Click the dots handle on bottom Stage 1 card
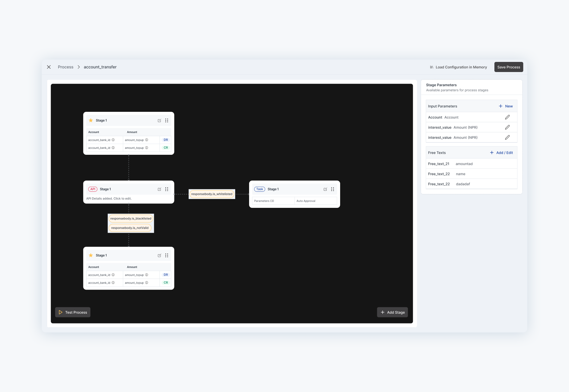 click(167, 255)
